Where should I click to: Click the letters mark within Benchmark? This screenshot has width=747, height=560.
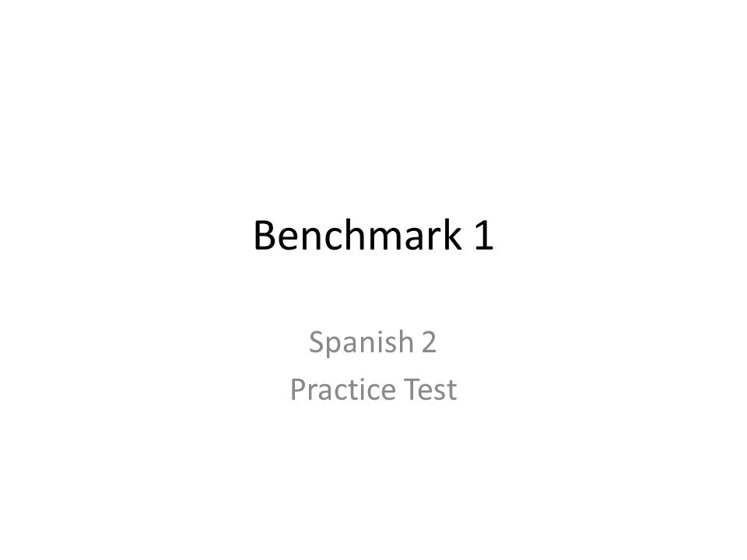[x=417, y=235]
